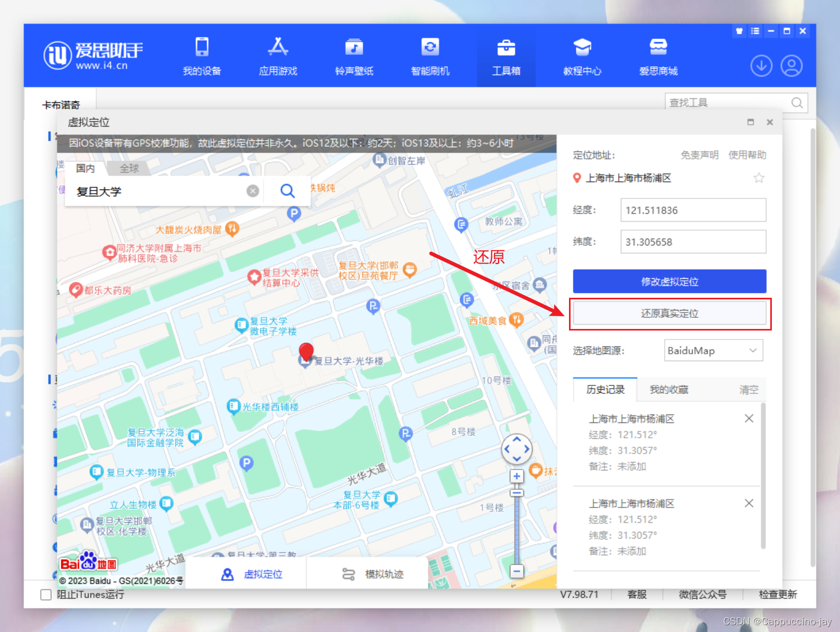
Task: Click the 纬度 latitude input field
Action: pyautogui.click(x=693, y=242)
